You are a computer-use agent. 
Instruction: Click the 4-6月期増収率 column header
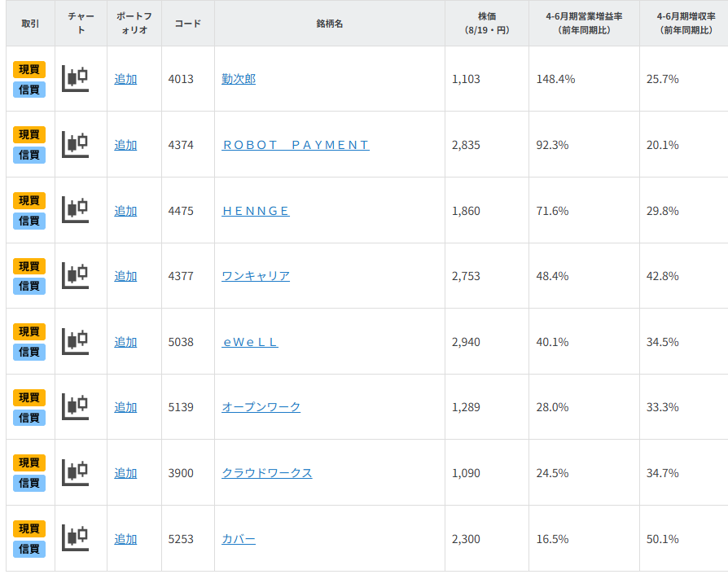pos(686,24)
